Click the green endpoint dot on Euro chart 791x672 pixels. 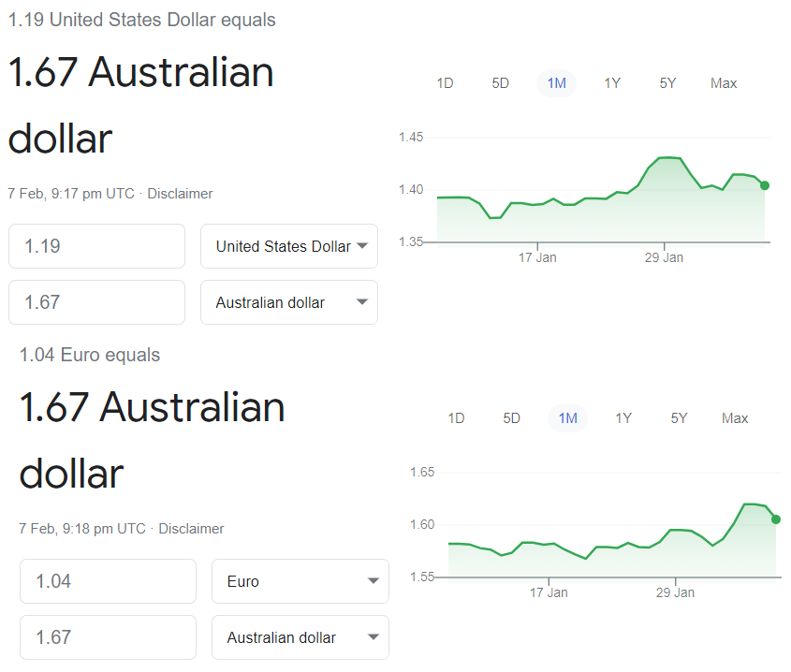coord(776,519)
